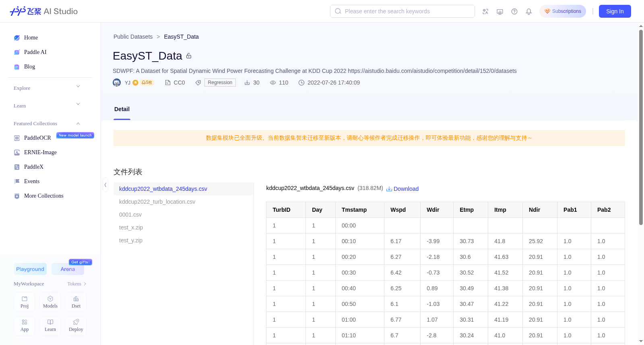Open the Playground button
644x345 pixels.
coord(30,269)
